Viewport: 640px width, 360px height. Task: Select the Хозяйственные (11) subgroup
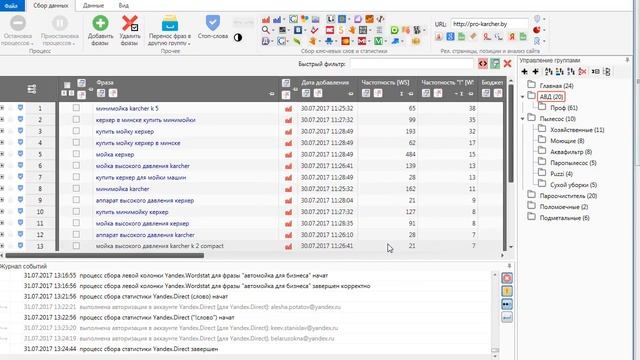tap(577, 130)
